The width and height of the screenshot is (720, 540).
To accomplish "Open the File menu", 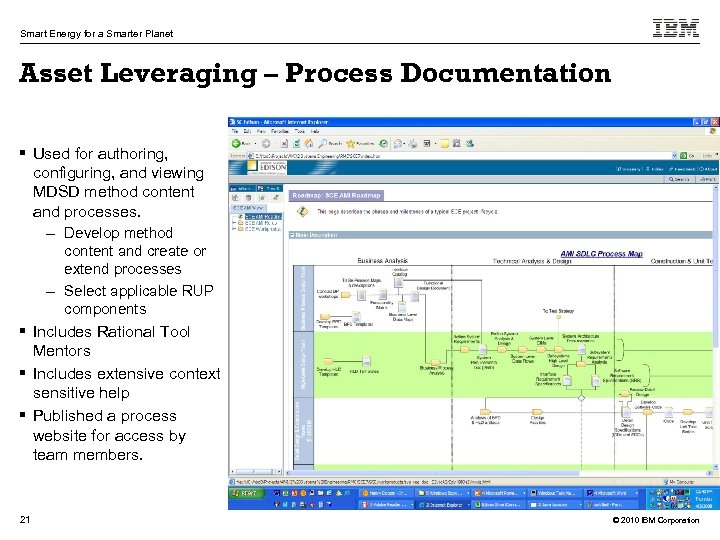I will 235,131.
